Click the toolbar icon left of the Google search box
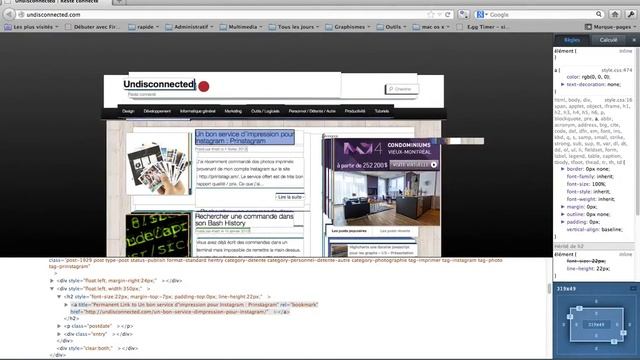 tap(464, 14)
